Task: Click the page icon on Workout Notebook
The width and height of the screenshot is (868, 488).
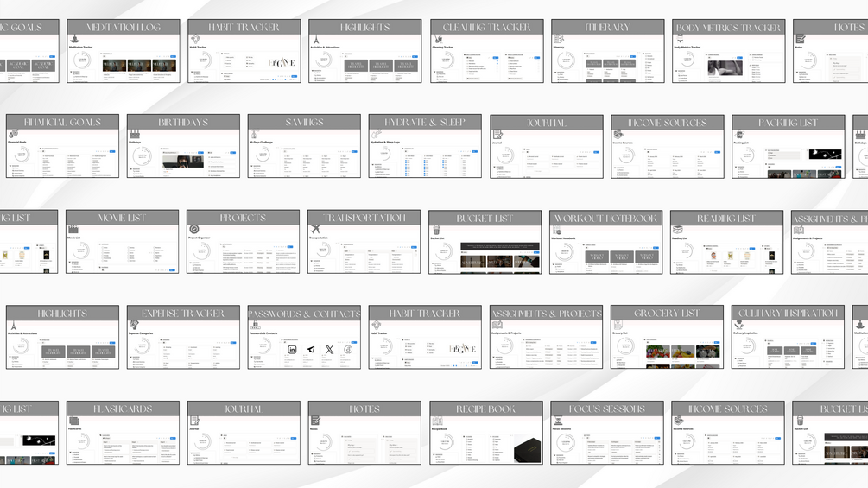Action: point(557,230)
